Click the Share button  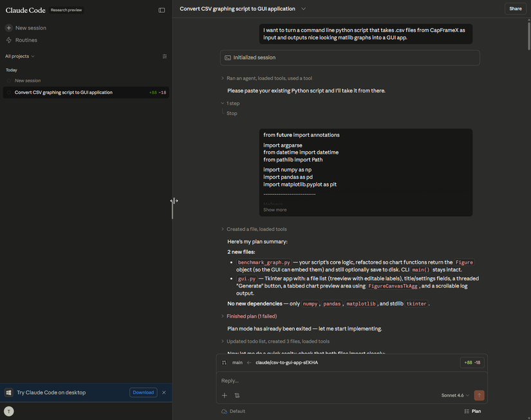click(x=515, y=9)
